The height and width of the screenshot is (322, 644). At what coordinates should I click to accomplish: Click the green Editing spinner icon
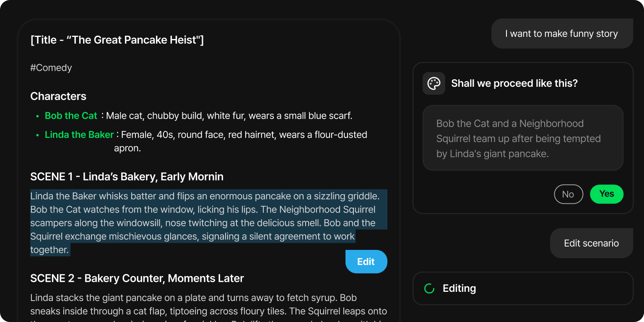tap(429, 288)
